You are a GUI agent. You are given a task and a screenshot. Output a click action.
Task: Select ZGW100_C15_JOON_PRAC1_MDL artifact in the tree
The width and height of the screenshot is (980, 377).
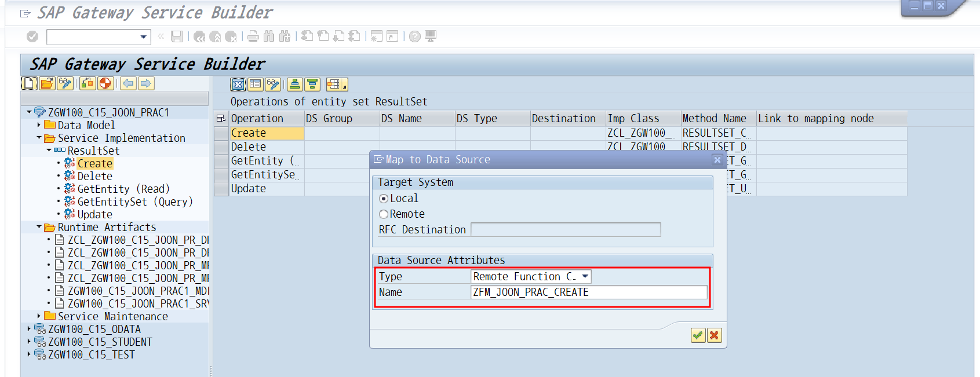click(138, 291)
